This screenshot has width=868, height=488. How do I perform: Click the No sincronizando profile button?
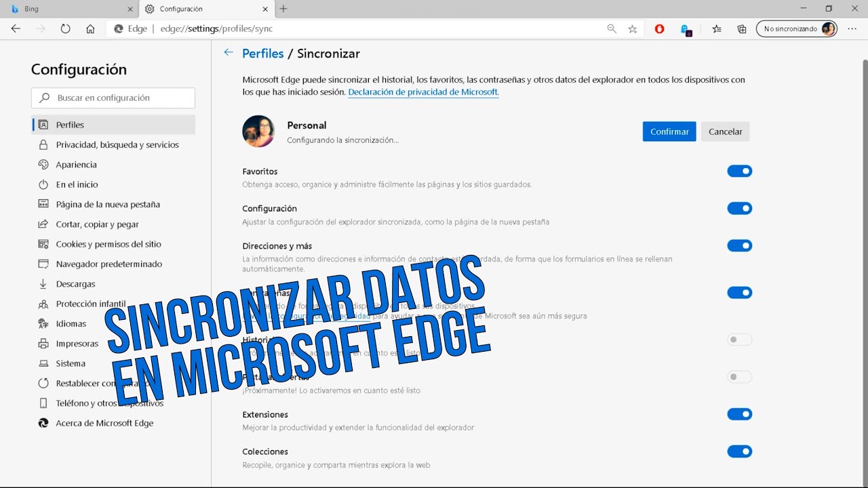pos(797,29)
